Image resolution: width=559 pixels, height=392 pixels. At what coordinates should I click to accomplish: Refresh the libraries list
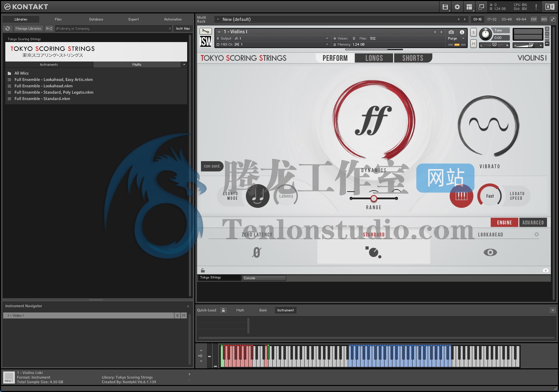(7, 29)
